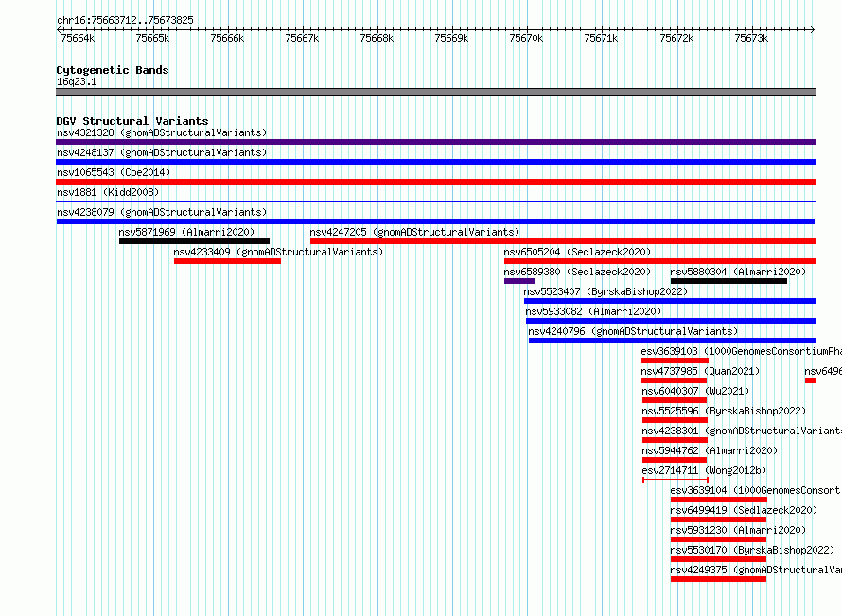Click the left arrow of the ruler
Screen dimensions: 842x616
click(59, 29)
